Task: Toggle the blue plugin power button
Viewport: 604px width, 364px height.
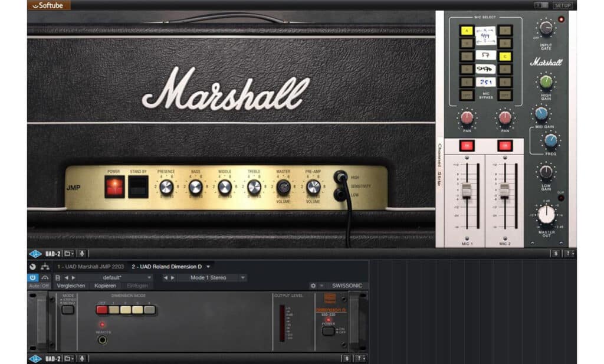Action: click(33, 278)
